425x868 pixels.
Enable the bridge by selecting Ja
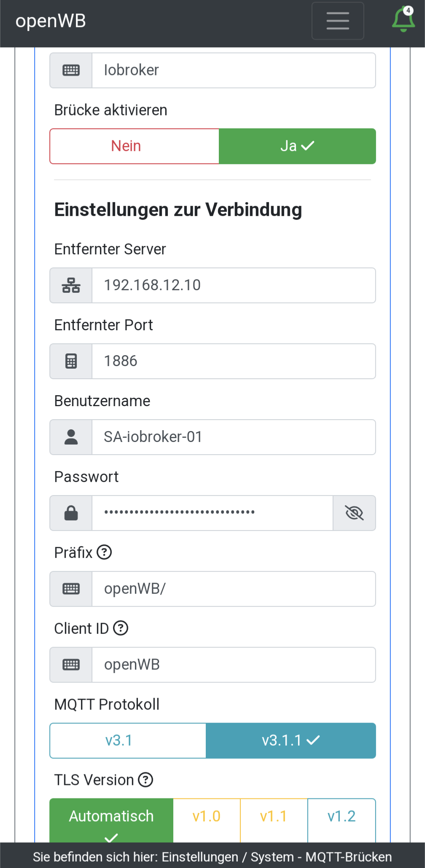[297, 146]
